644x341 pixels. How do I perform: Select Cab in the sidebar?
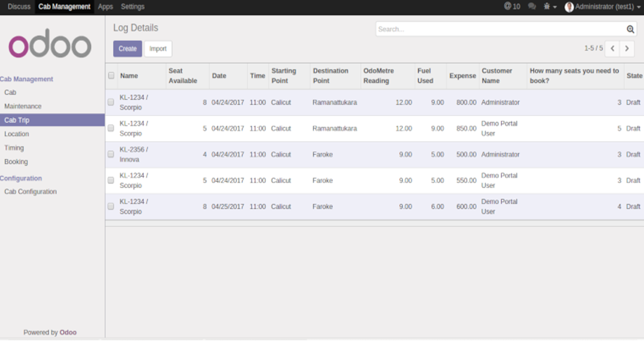(x=10, y=92)
